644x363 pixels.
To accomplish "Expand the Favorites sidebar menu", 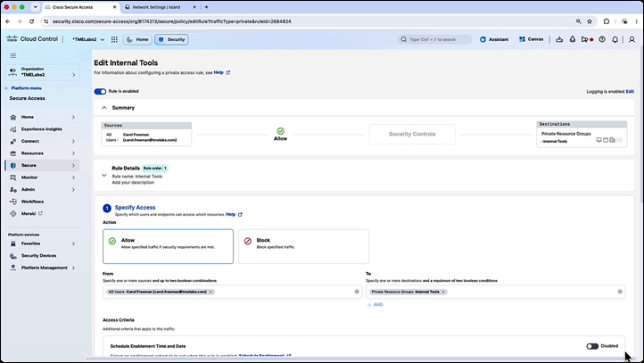I will pyautogui.click(x=73, y=243).
